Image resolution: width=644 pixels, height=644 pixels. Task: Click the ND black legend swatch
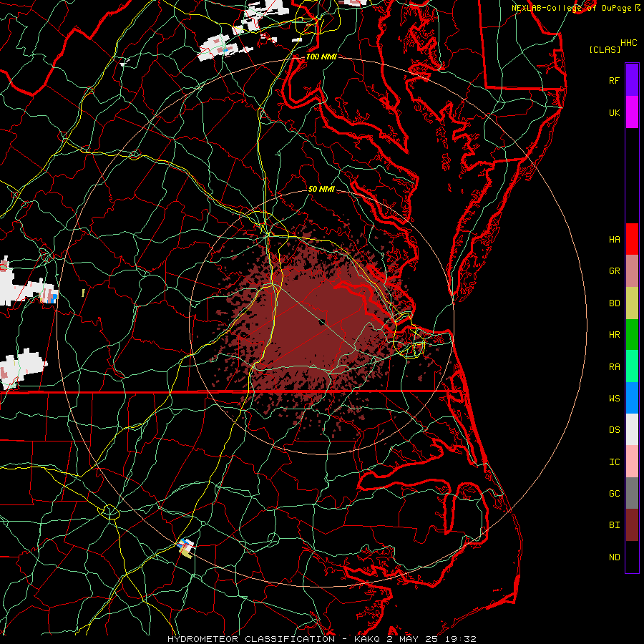tap(632, 557)
